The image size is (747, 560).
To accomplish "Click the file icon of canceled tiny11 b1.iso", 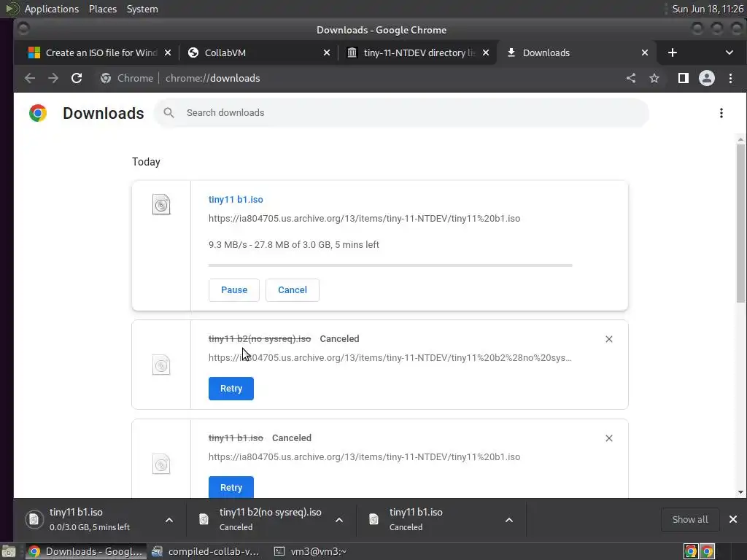I will pos(161,464).
